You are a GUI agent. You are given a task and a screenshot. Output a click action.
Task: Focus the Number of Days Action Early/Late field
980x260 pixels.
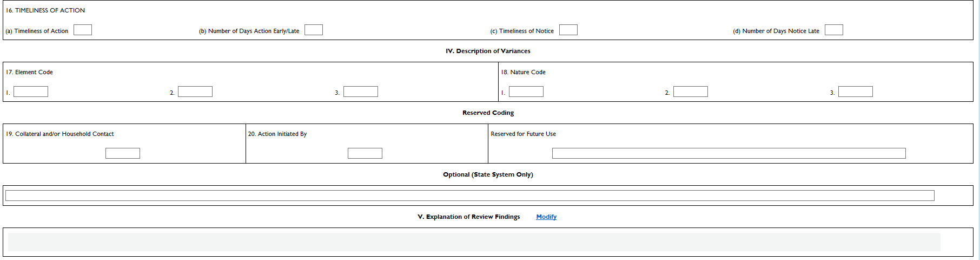pyautogui.click(x=314, y=30)
